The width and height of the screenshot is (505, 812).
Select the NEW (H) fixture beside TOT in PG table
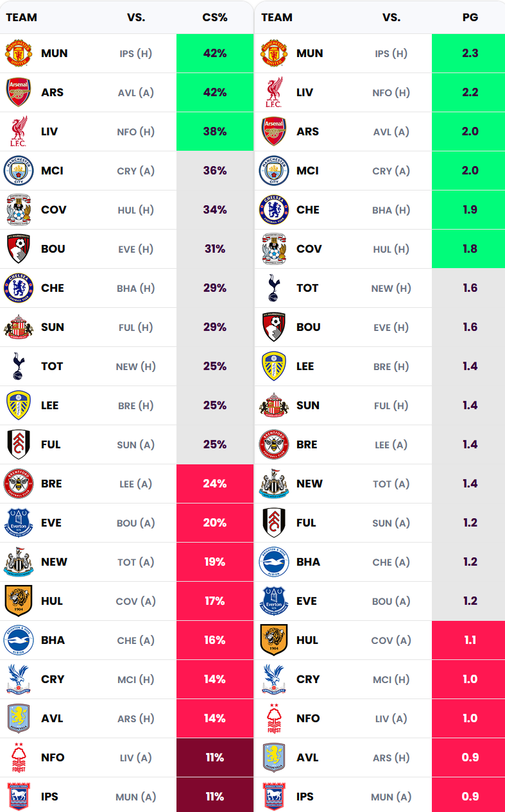391,288
